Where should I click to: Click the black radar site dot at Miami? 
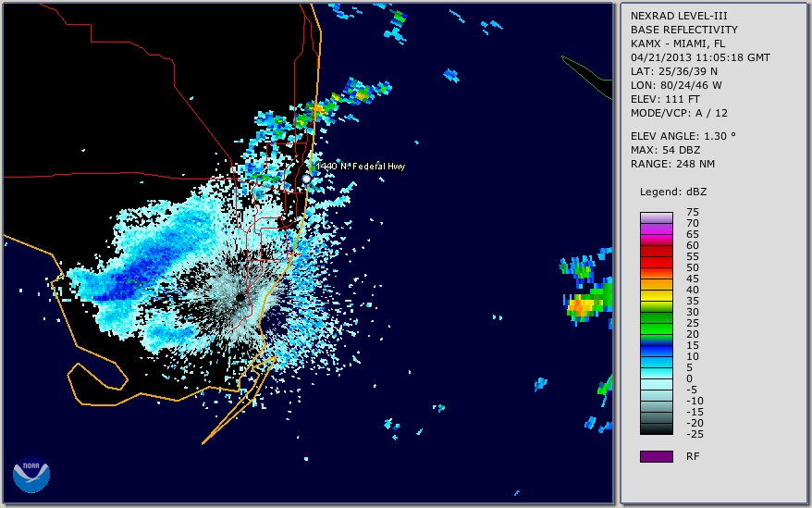click(x=240, y=298)
